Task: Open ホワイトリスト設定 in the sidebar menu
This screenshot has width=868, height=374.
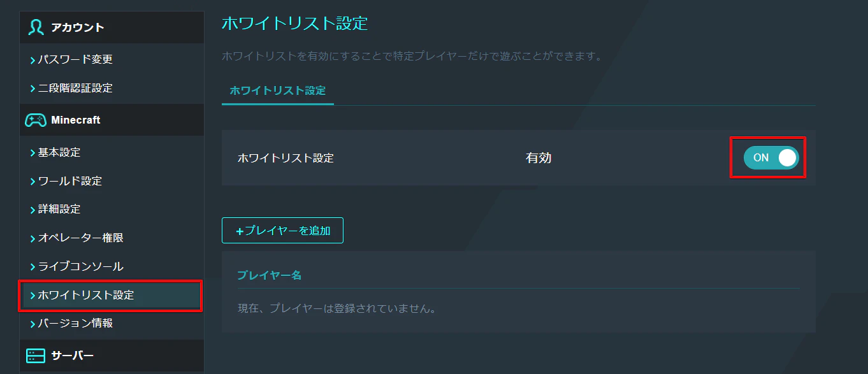Action: (x=110, y=295)
